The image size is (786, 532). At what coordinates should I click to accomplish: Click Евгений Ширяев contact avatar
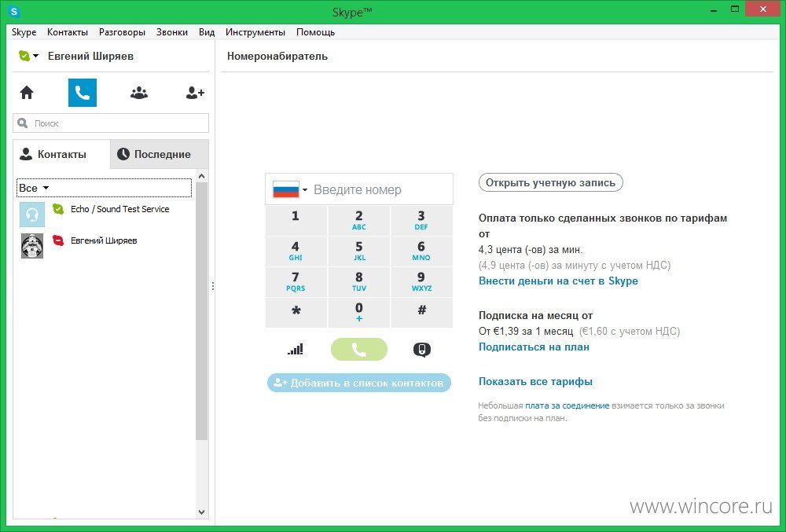click(32, 245)
